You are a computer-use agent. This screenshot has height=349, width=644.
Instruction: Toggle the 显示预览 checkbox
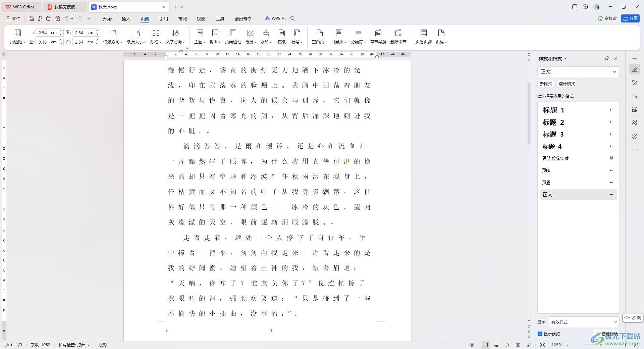coord(540,334)
